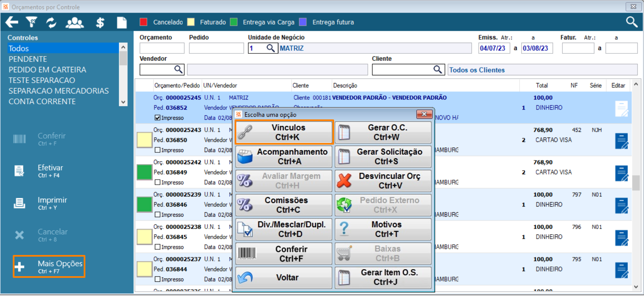This screenshot has width=644, height=296.
Task: Uncheck Impresso checkbox for Ped. 036852
Action: tap(157, 118)
